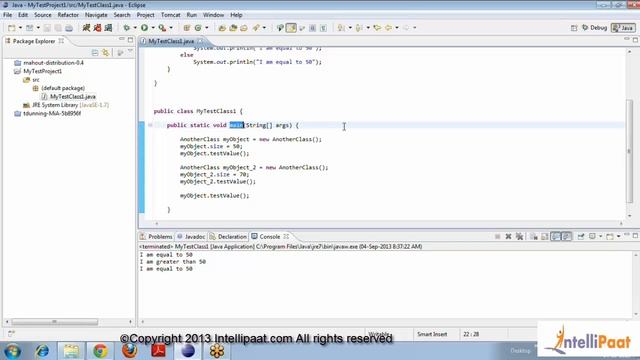The height and width of the screenshot is (360, 640).
Task: Open the Back navigation history dropdown
Action: coord(397,28)
